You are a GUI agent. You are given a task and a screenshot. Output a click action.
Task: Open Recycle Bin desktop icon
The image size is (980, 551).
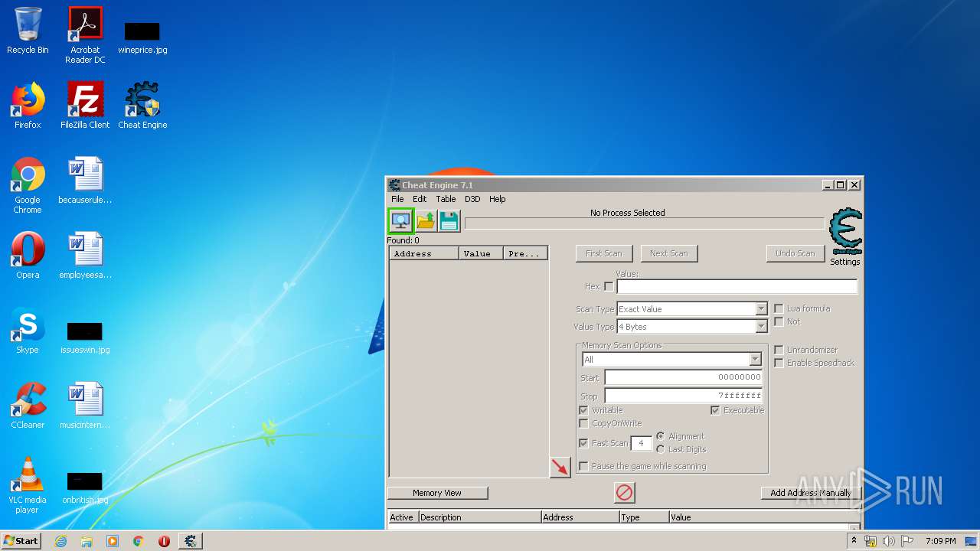coord(28,31)
